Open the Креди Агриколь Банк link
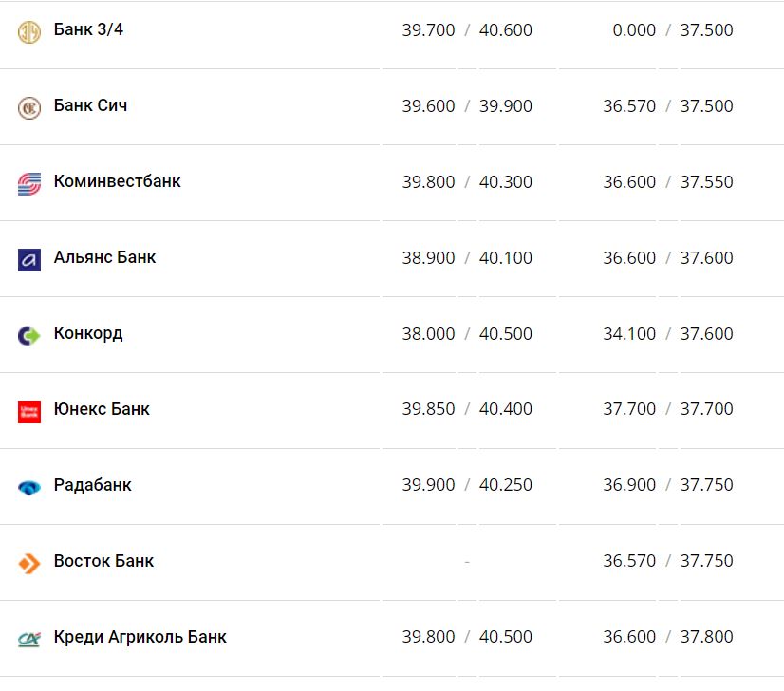 tap(140, 637)
